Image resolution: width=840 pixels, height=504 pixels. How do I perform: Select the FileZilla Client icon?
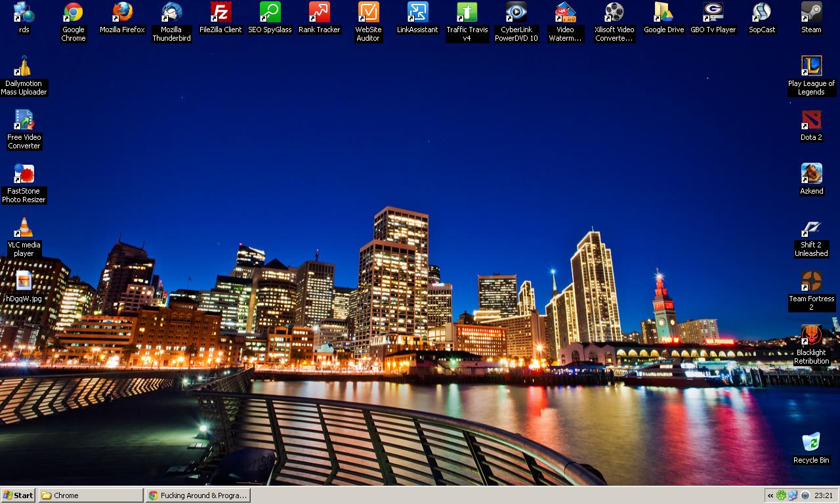click(x=220, y=13)
